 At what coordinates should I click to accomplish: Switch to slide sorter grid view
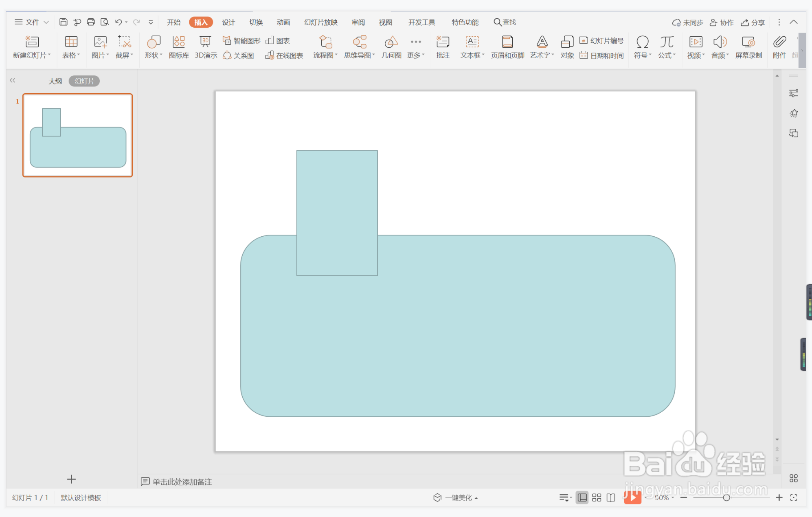(x=597, y=497)
